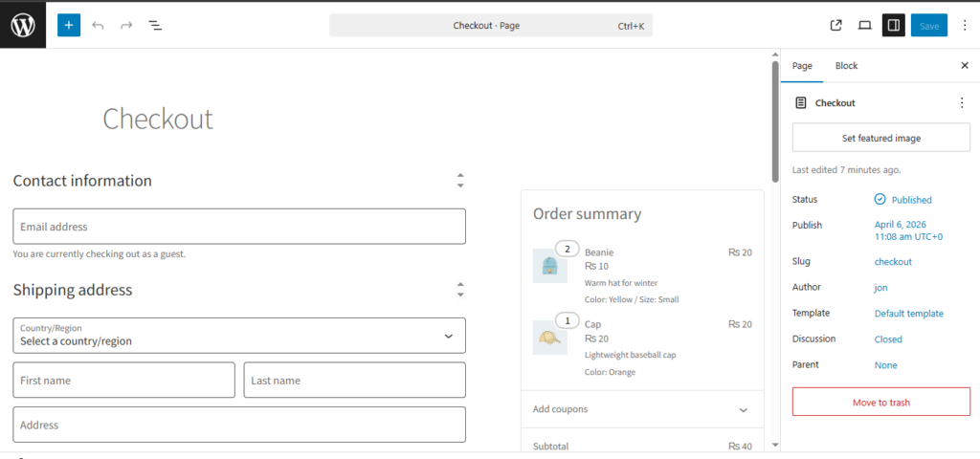The image size is (980, 459).
Task: Expand the Add coupons section
Action: coord(642,409)
